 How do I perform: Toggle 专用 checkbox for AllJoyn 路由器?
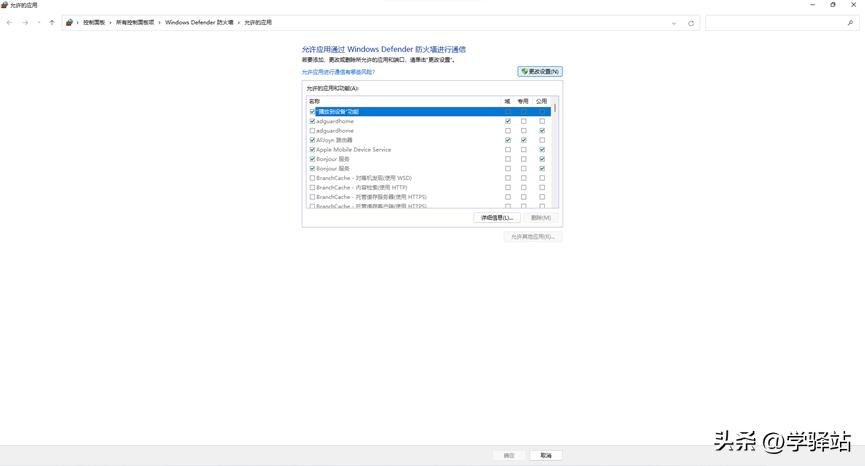point(524,140)
